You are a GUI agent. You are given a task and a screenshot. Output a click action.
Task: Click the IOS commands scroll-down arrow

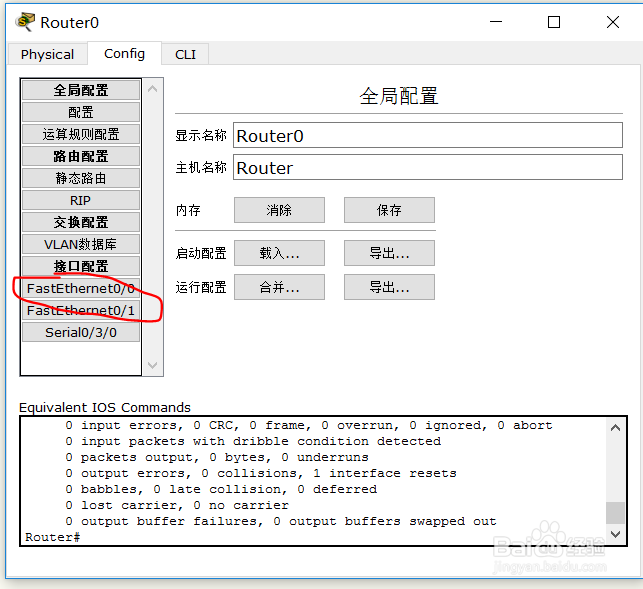(x=615, y=534)
